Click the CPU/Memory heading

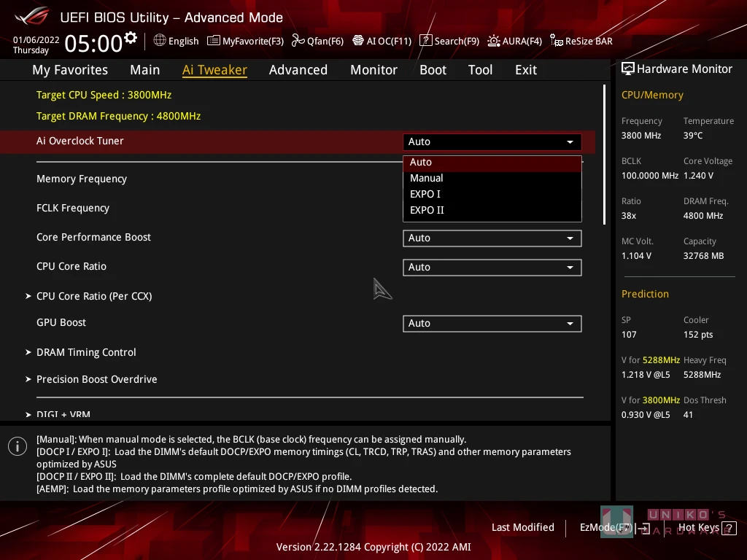coord(652,96)
